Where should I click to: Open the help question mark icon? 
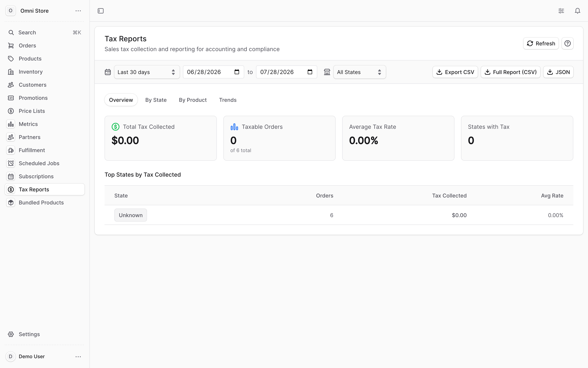(x=568, y=43)
